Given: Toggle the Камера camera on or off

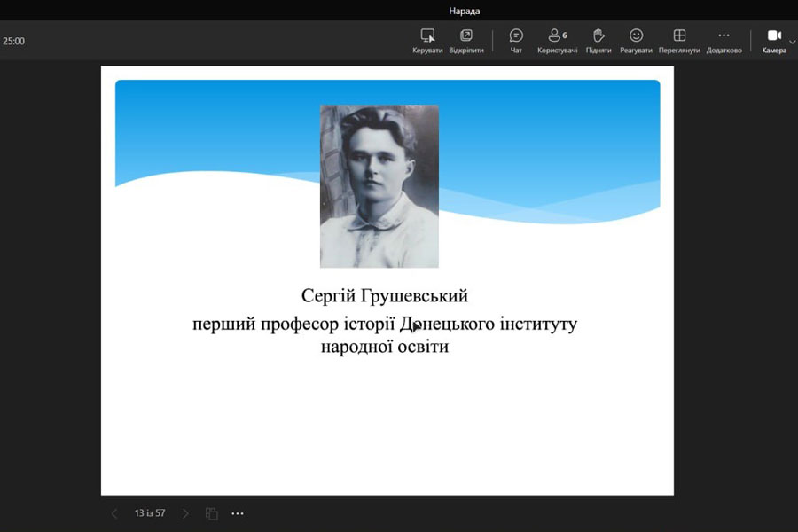Looking at the screenshot, I should tap(774, 36).
